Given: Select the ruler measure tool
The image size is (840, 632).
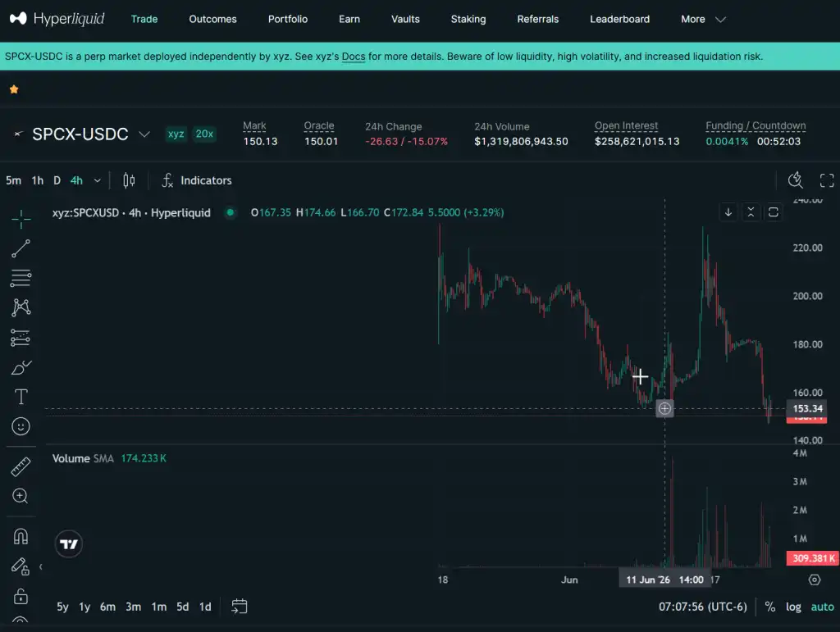Looking at the screenshot, I should [21, 466].
